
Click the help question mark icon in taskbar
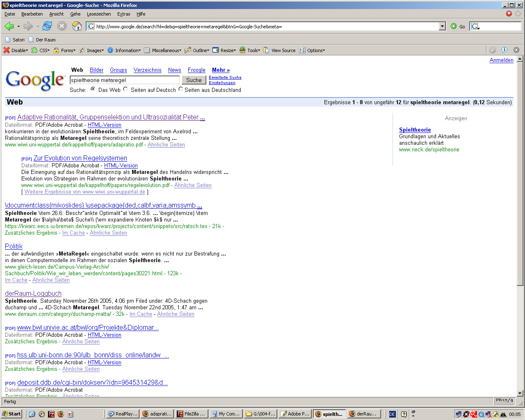pyautogui.click(x=404, y=414)
